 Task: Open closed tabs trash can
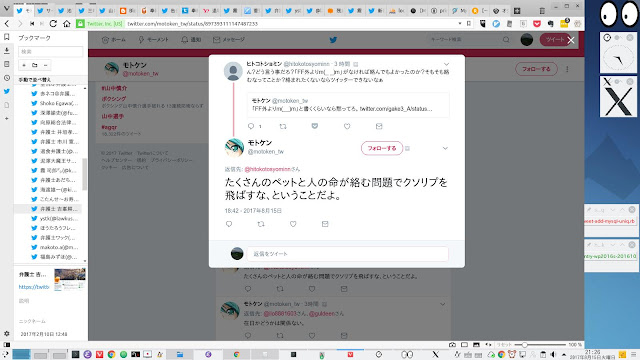point(542,11)
